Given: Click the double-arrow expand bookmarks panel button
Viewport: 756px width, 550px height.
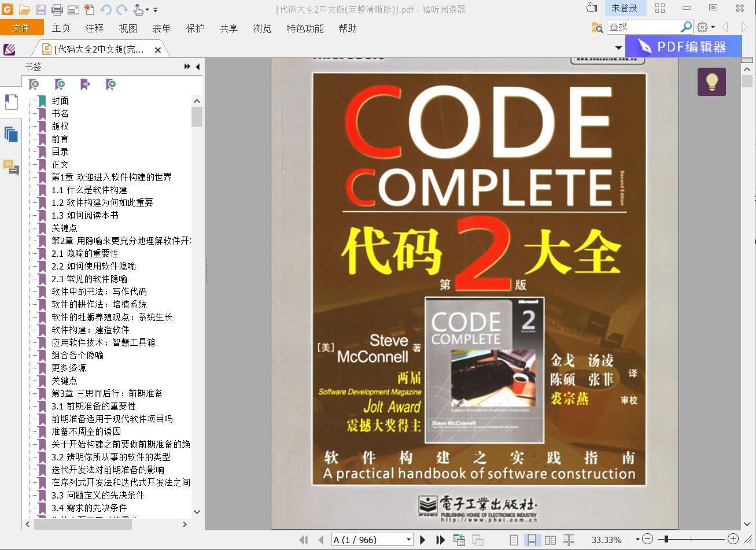Looking at the screenshot, I should click(187, 67).
